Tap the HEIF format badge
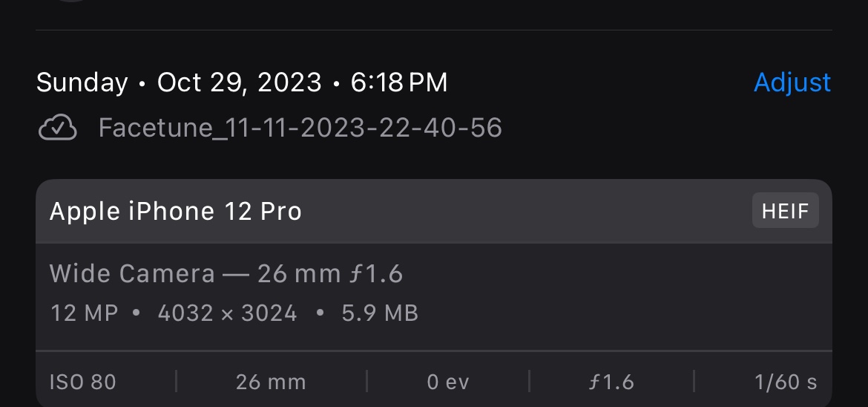Image resolution: width=868 pixels, height=407 pixels. (x=785, y=211)
